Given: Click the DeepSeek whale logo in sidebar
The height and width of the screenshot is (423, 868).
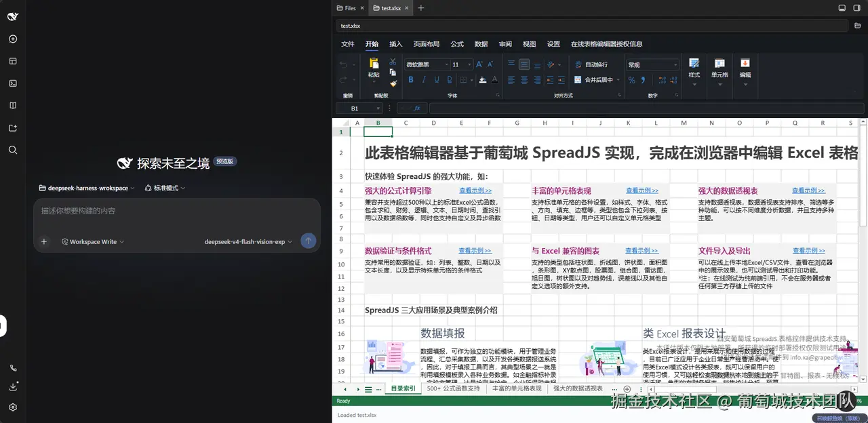Looking at the screenshot, I should click(13, 16).
